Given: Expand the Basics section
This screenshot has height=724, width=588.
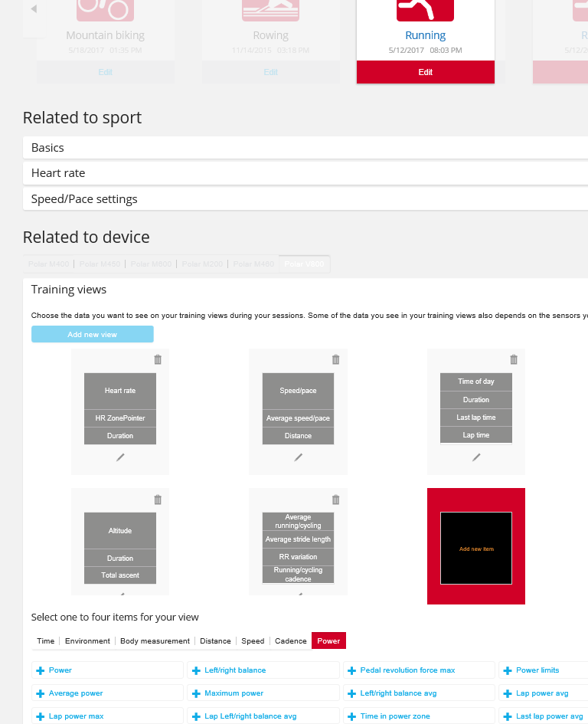Looking at the screenshot, I should click(x=305, y=148).
